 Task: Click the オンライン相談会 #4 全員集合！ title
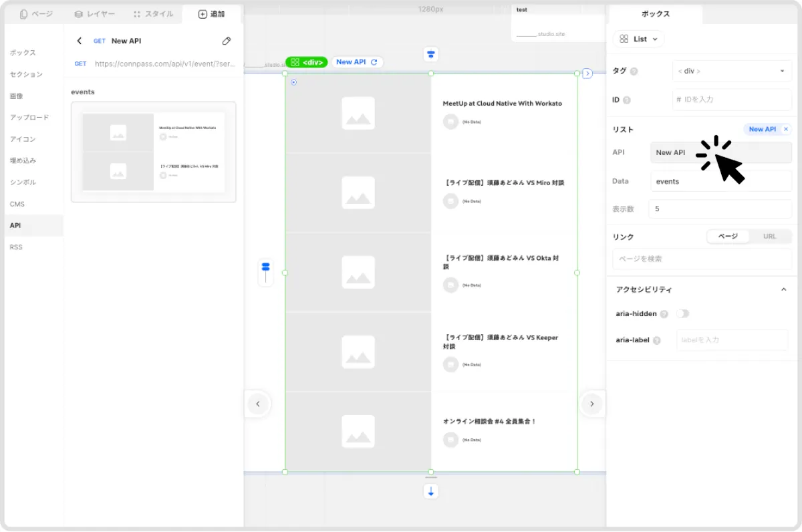[489, 421]
